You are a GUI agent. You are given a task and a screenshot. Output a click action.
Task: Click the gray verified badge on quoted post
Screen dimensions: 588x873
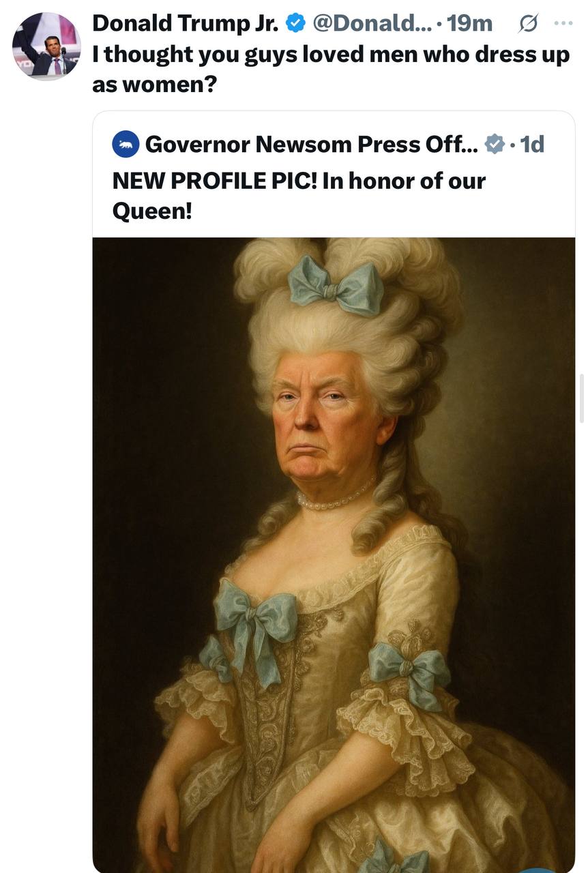(495, 144)
